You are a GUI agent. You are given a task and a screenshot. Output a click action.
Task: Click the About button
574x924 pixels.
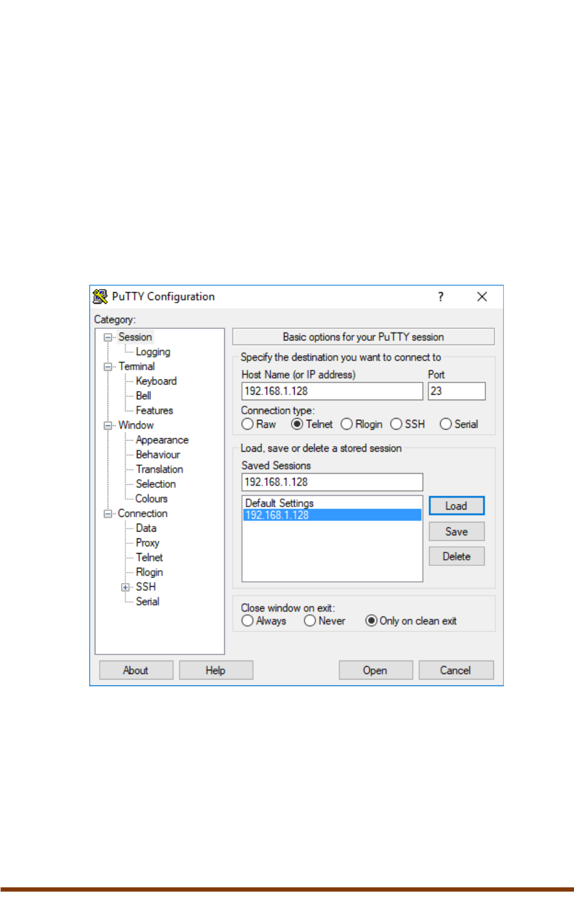(136, 670)
